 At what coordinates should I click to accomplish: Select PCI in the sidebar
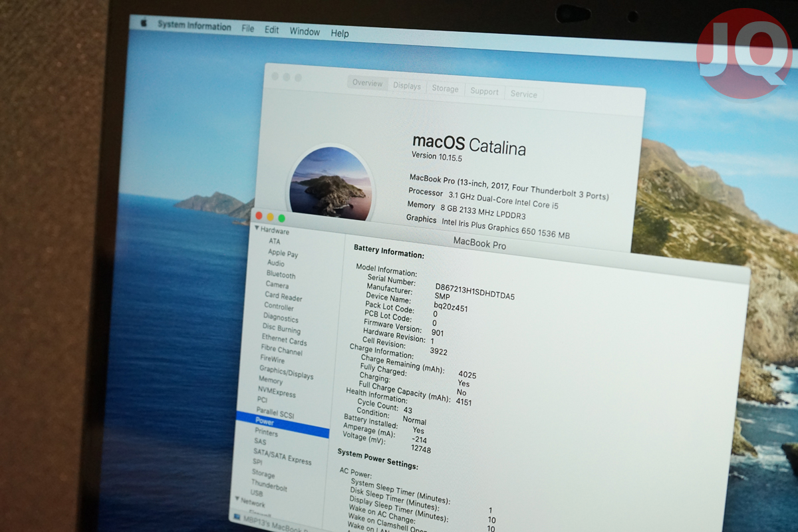262,400
